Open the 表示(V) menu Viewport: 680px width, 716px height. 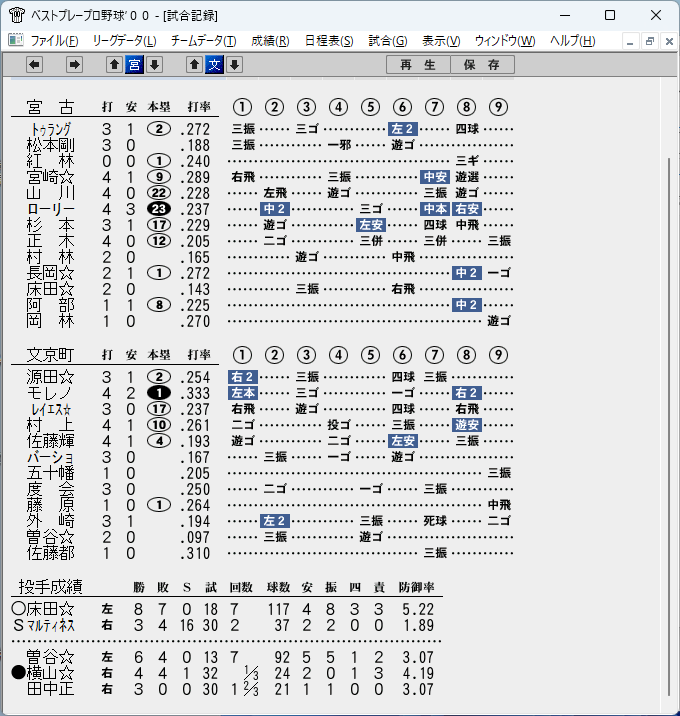click(441, 41)
